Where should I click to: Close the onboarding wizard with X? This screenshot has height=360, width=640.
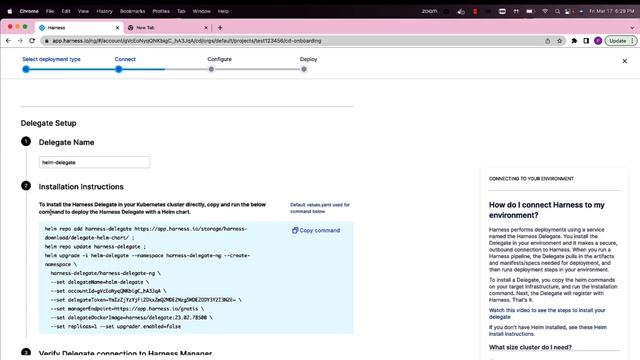[x=624, y=61]
